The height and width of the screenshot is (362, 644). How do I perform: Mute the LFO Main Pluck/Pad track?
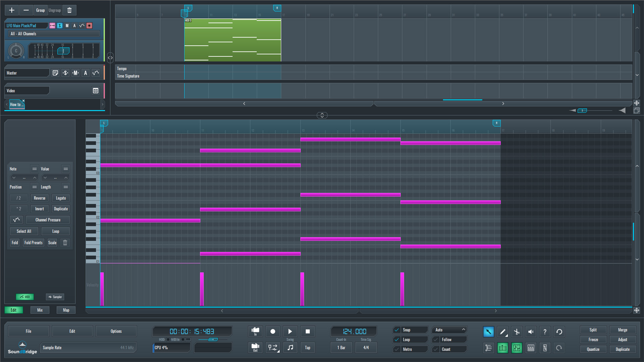point(67,25)
